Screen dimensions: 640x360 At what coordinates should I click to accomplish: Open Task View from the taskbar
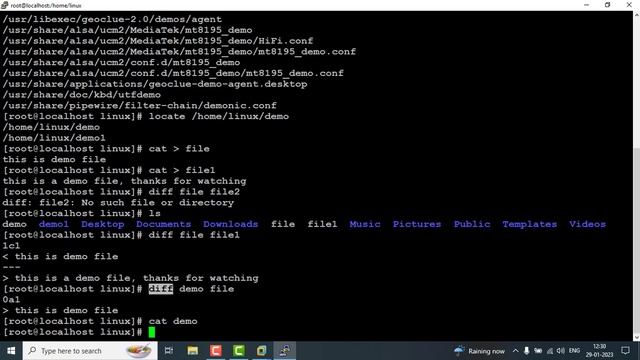169,351
